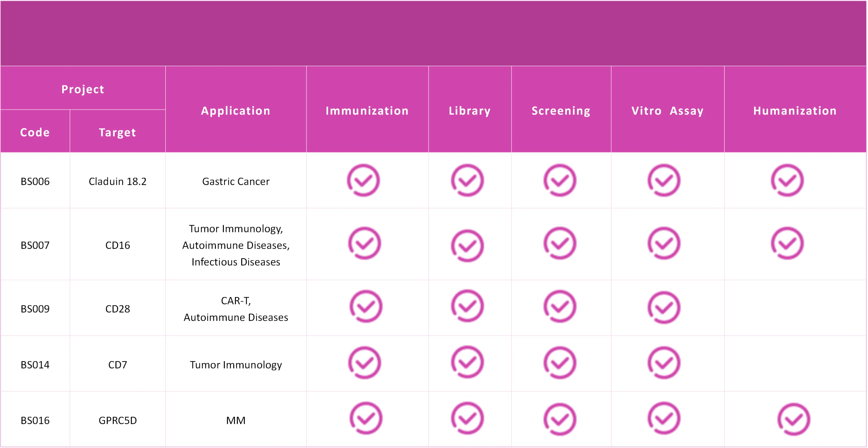Click BS006 Humanization checkmark icon
Screen dimensions: 868x448
(787, 180)
